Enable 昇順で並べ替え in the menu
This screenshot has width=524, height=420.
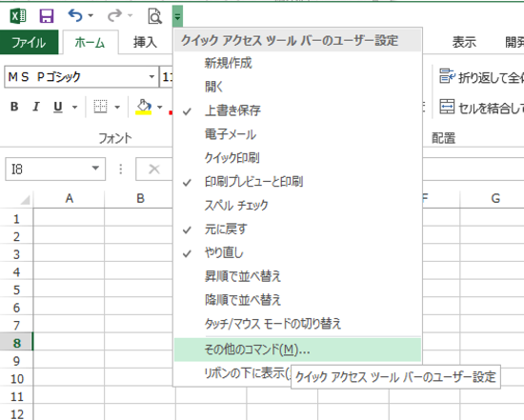point(297,276)
